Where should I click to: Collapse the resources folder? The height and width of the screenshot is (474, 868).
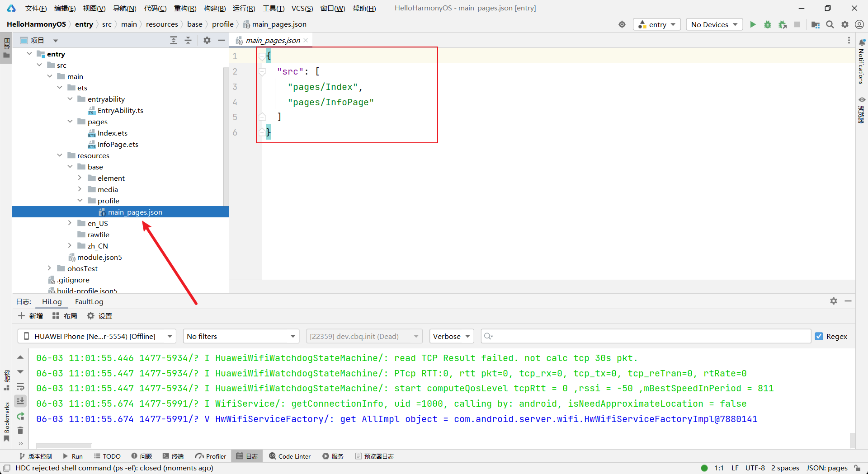click(x=60, y=155)
